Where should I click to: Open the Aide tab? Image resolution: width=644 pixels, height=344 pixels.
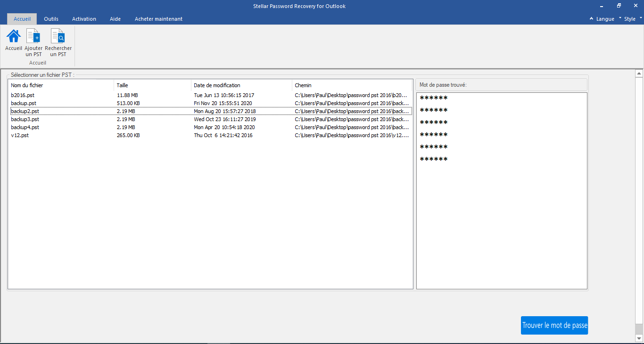[115, 19]
